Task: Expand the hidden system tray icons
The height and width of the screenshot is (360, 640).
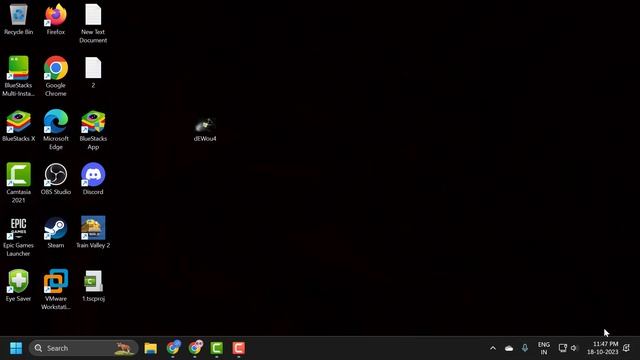Action: click(493, 348)
